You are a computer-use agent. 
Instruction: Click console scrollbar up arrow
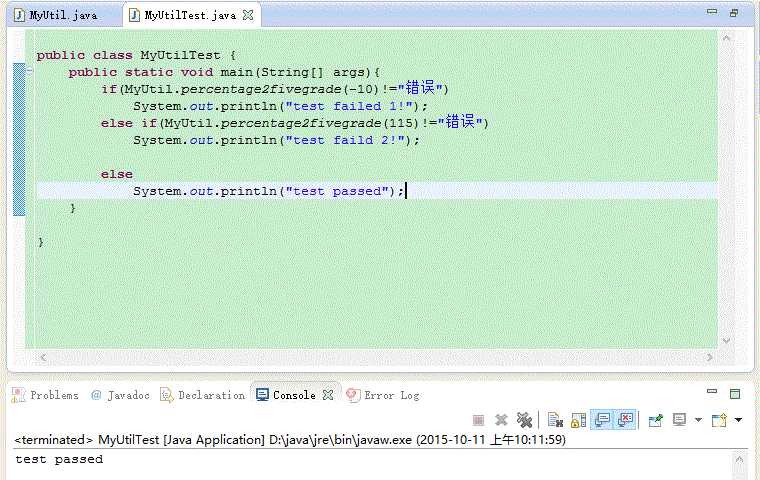tap(739, 459)
